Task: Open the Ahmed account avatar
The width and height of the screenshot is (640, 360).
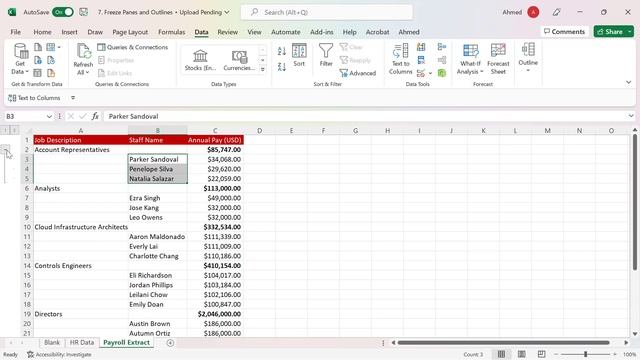Action: click(533, 12)
